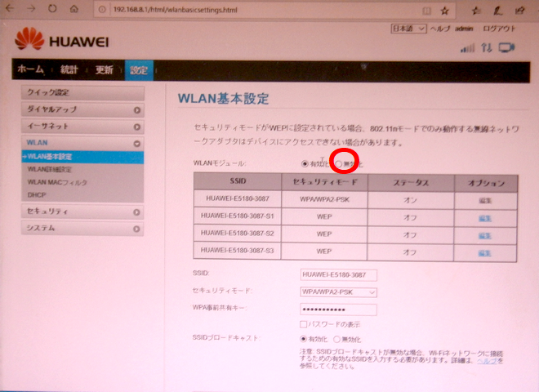Click the browser address bar URL

click(176, 10)
